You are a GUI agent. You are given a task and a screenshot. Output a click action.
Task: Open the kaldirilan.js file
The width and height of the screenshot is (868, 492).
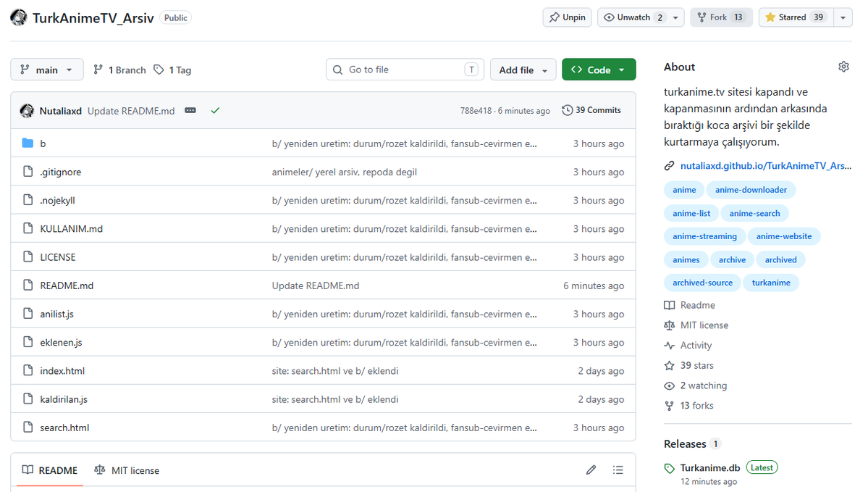64,399
